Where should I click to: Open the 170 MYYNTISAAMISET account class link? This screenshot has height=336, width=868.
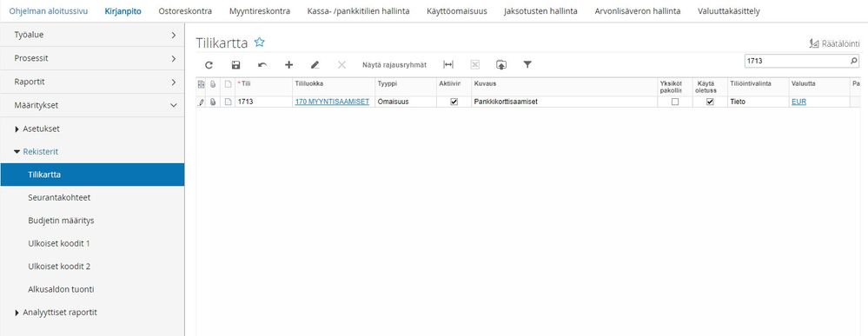tap(332, 102)
